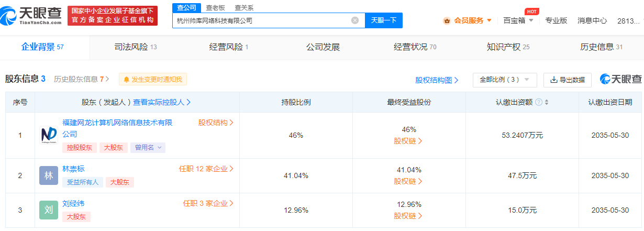Open the 公司发展 tab
Screen dimensions: 644x231
(323, 47)
